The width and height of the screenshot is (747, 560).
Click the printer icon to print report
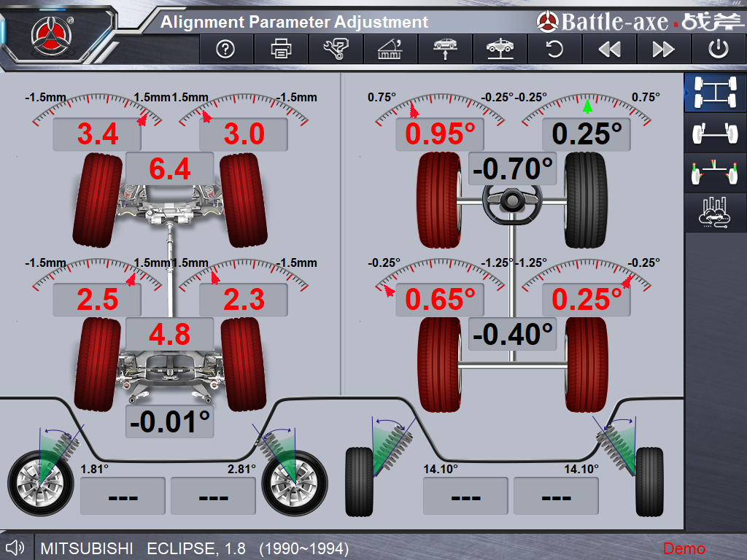pos(281,50)
